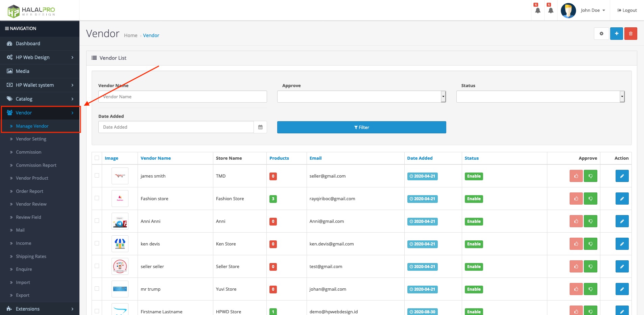Open the calendar picker for Date Added

click(260, 127)
